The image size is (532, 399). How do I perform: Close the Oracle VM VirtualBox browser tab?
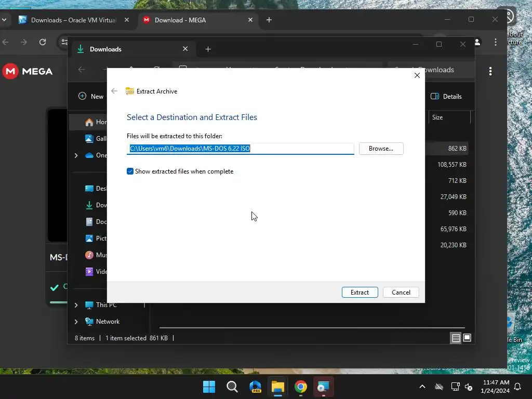point(127,20)
